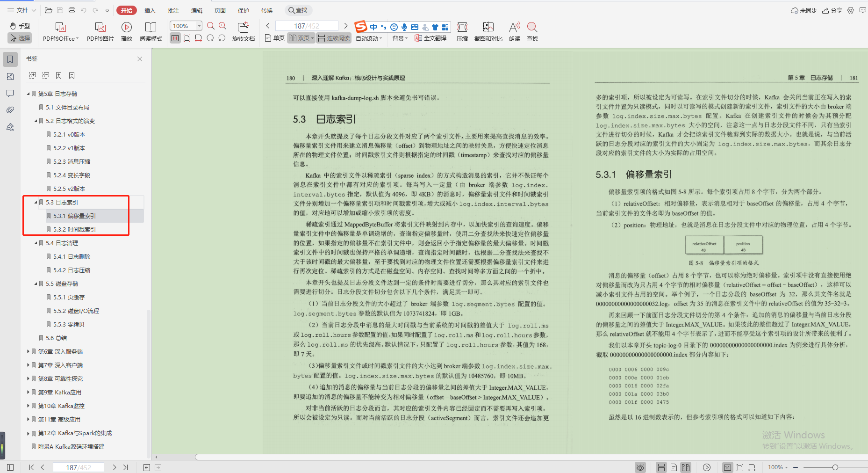Click the 查找 search box in the tab bar
The height and width of the screenshot is (473, 868).
[298, 10]
